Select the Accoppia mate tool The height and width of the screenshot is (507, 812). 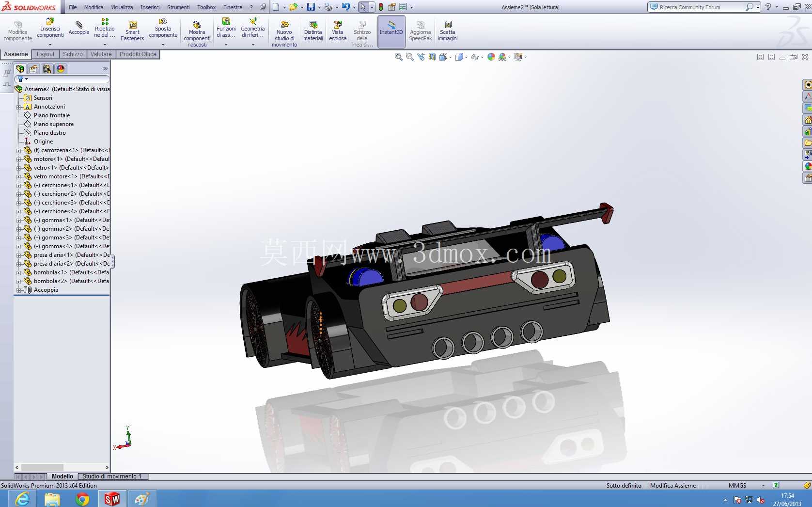coord(79,28)
